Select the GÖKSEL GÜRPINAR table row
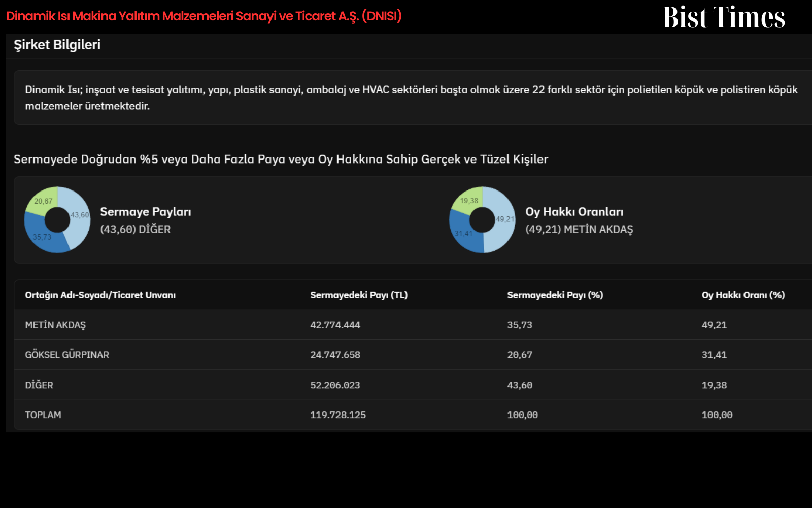Screen dimensions: 812x508 coord(413,355)
